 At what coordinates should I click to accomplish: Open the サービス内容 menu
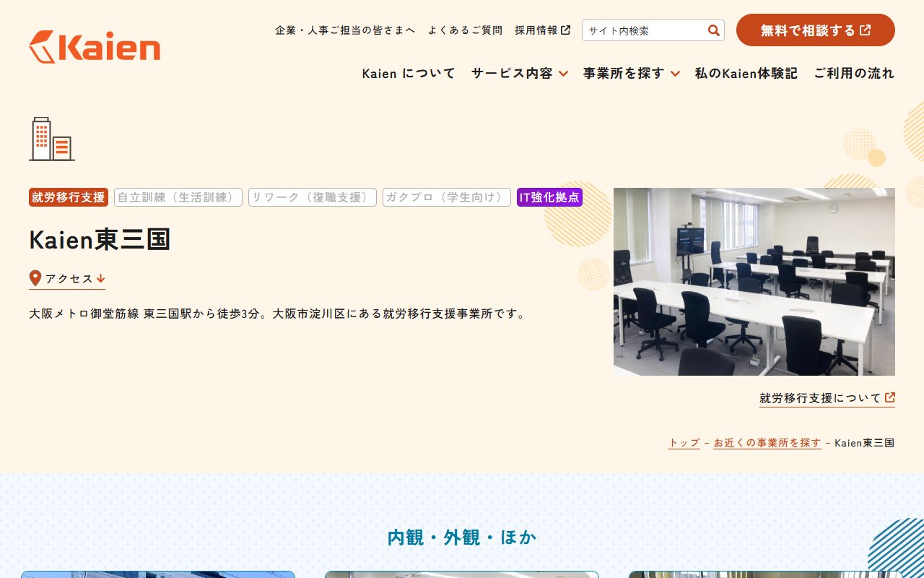point(512,73)
